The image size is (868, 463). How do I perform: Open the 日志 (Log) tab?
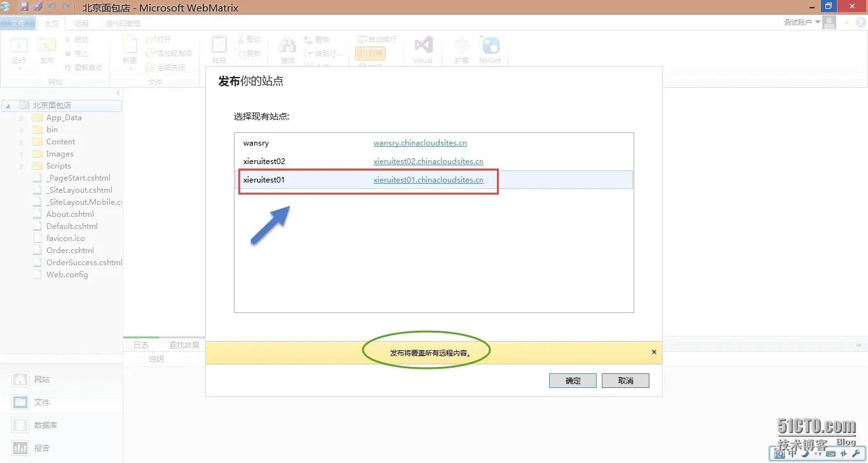(141, 345)
